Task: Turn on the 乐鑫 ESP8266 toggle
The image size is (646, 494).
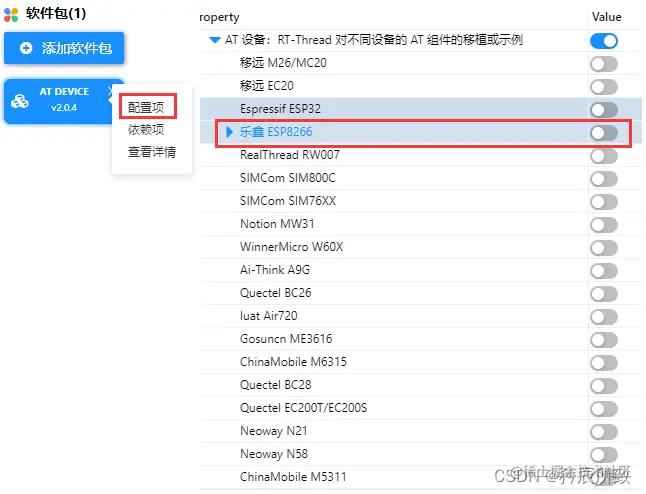Action: tap(604, 133)
